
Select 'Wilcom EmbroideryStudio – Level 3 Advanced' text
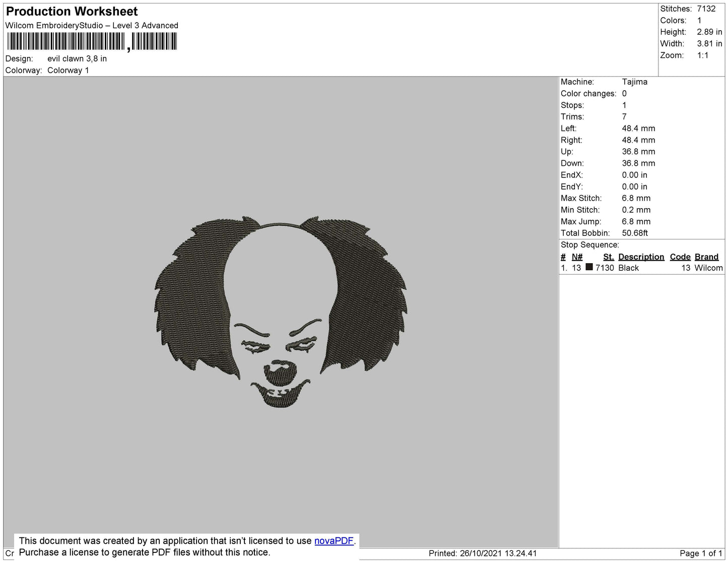[x=92, y=25]
